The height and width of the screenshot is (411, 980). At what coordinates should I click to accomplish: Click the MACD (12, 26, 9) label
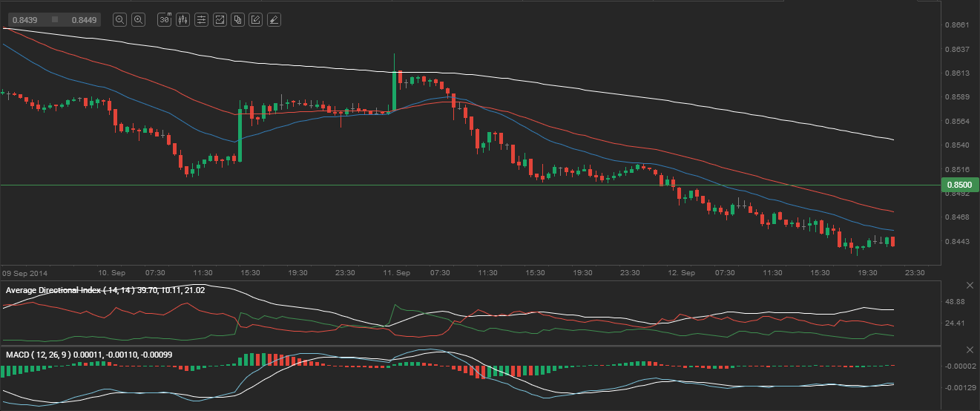39,355
